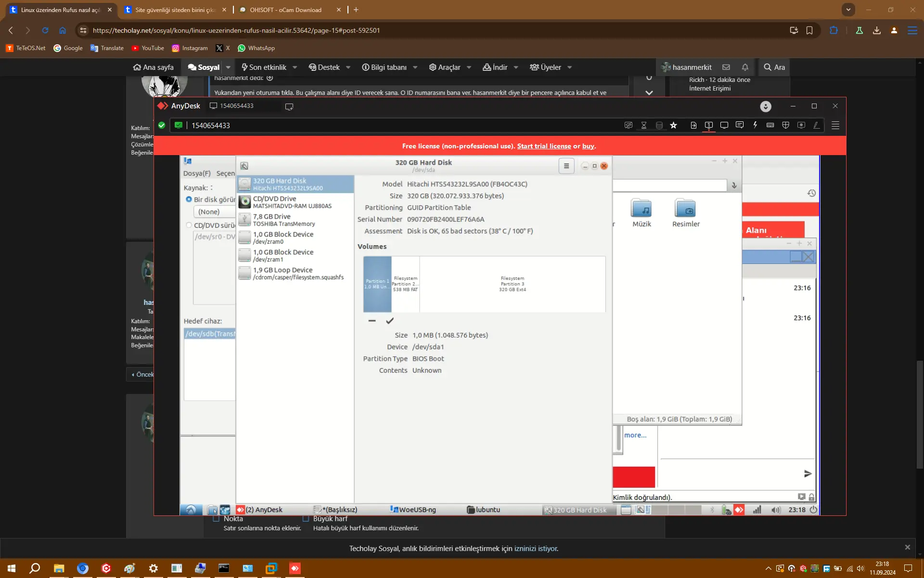Open AnyDesk file transfer icon

click(x=693, y=125)
